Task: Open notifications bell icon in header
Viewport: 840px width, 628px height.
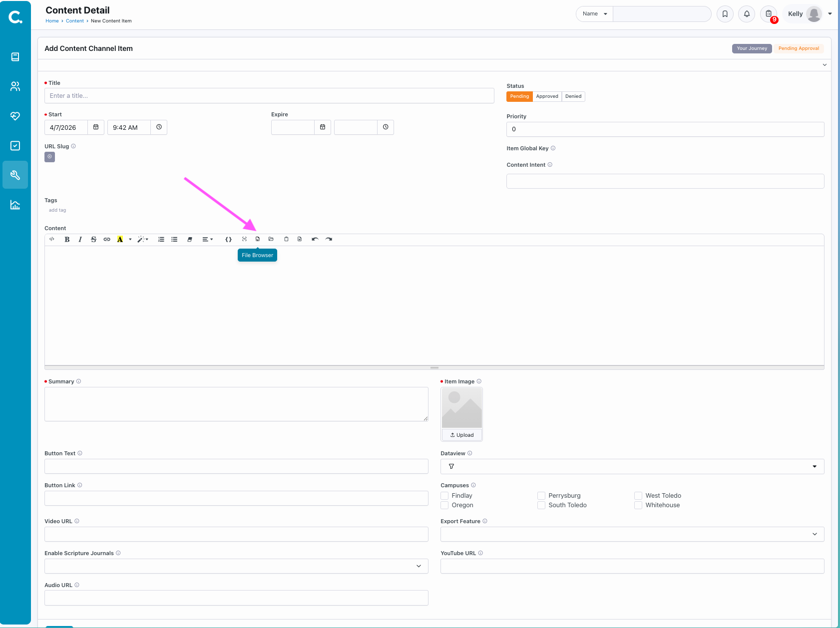Action: coord(747,14)
